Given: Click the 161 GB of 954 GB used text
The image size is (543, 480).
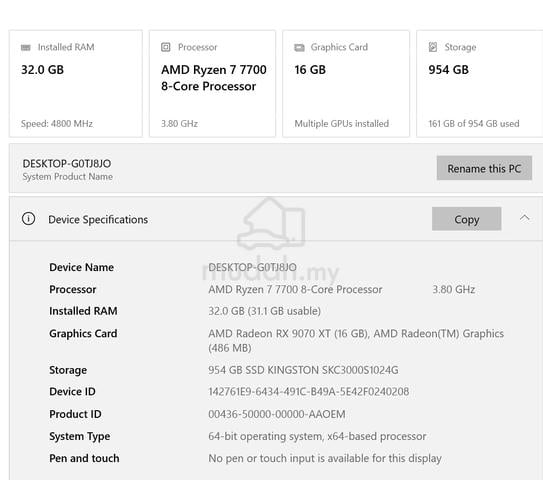Looking at the screenshot, I should click(x=474, y=124).
